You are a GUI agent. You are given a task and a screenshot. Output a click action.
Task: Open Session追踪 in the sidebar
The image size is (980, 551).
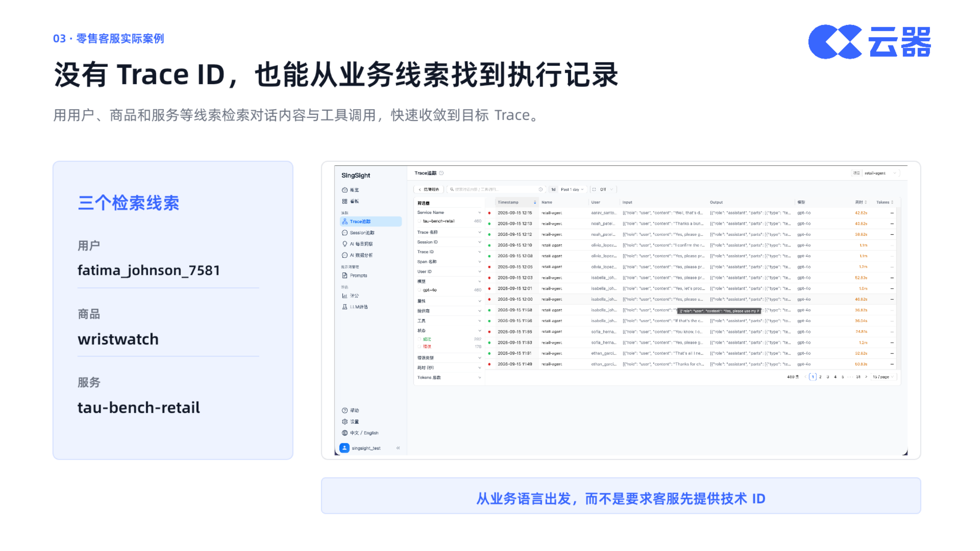[358, 233]
